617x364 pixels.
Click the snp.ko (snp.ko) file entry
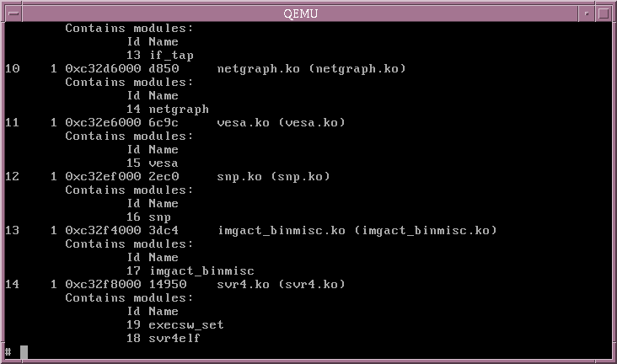273,177
